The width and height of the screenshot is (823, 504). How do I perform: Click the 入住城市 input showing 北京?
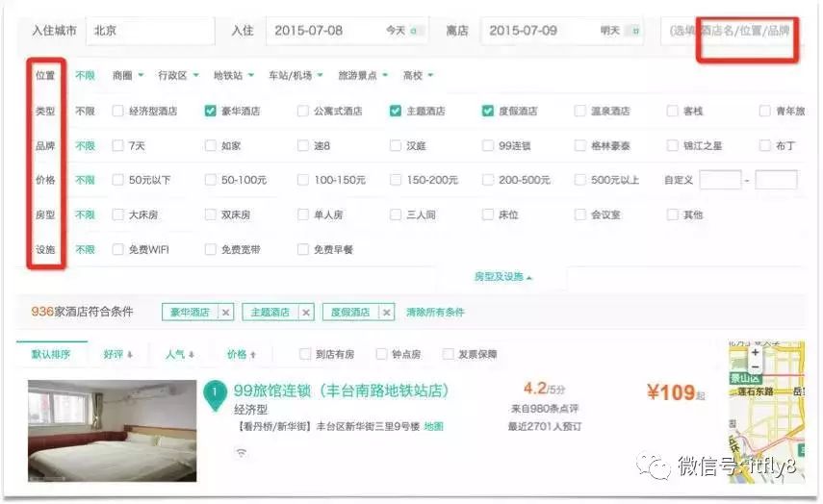[x=150, y=31]
